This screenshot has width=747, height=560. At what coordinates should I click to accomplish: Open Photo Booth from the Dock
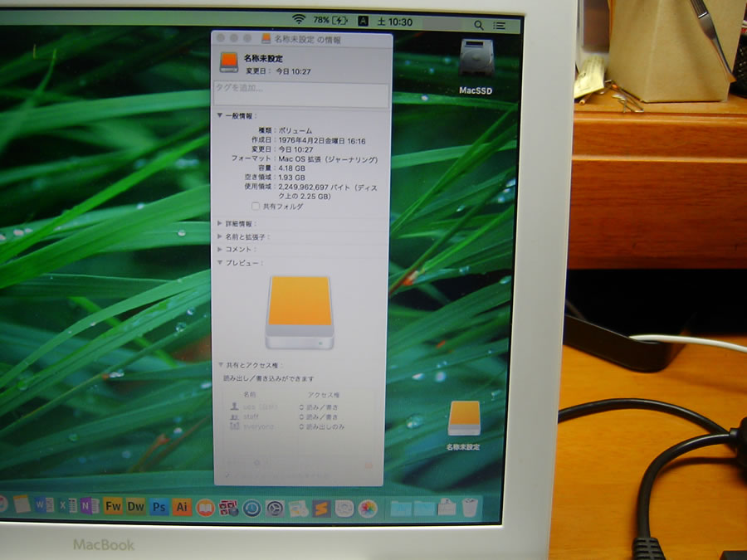pyautogui.click(x=228, y=508)
